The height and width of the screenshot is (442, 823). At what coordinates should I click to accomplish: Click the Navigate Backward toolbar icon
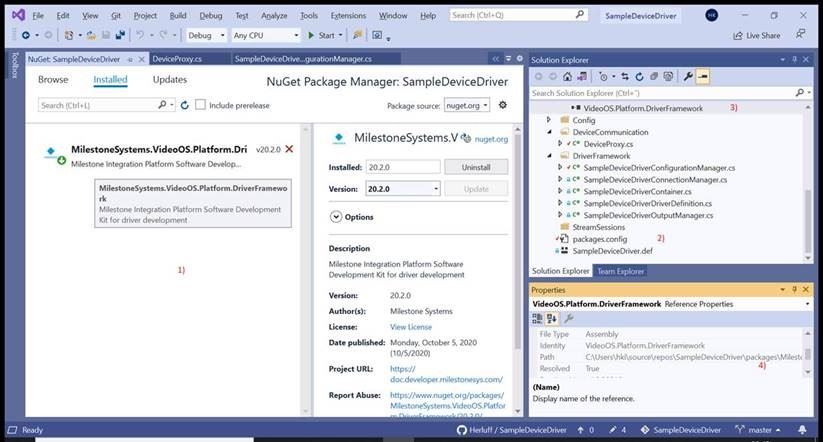[x=25, y=35]
